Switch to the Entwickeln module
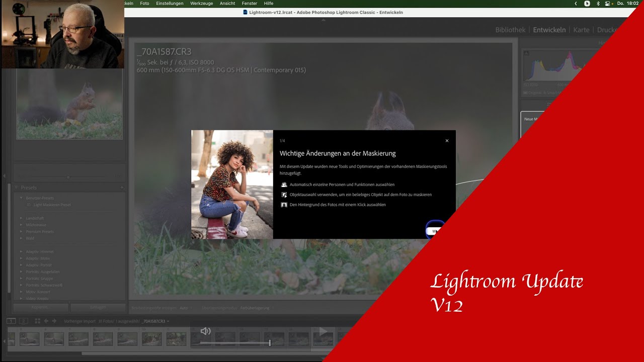Viewport: 644px width, 362px height. (549, 30)
